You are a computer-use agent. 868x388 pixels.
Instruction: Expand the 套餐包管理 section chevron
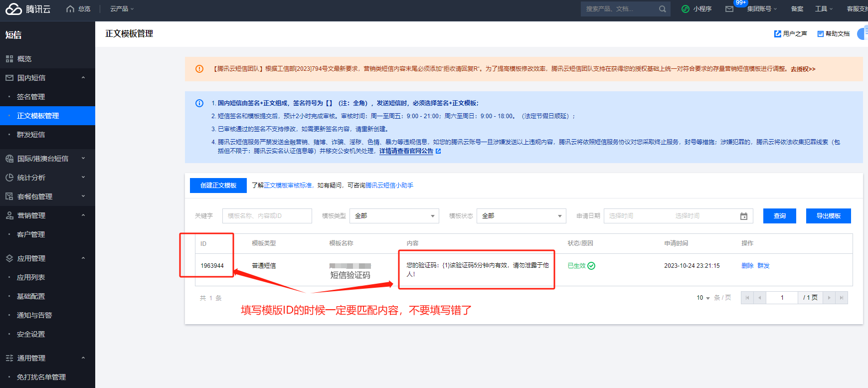click(83, 196)
